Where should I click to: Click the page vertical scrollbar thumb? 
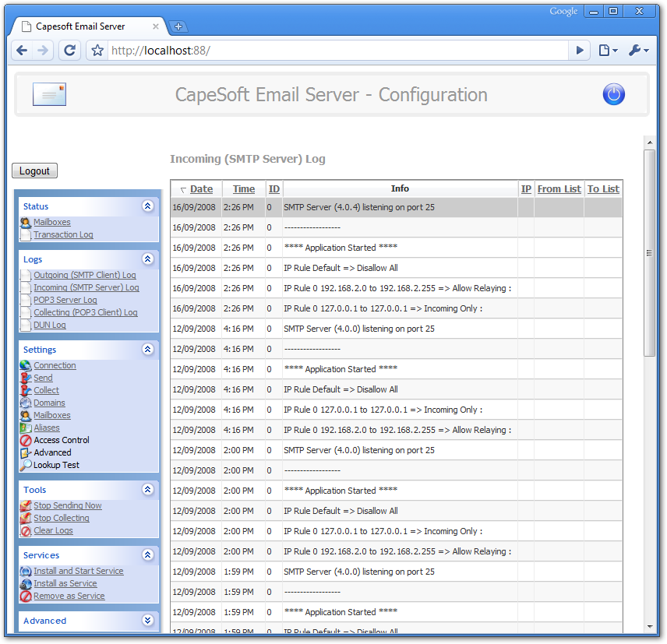[649, 252]
